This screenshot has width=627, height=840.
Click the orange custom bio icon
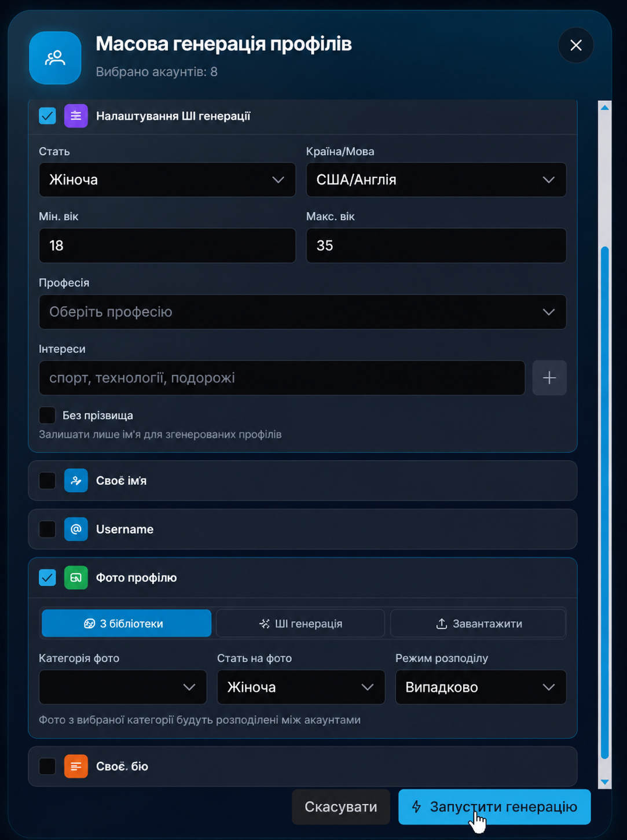(76, 766)
